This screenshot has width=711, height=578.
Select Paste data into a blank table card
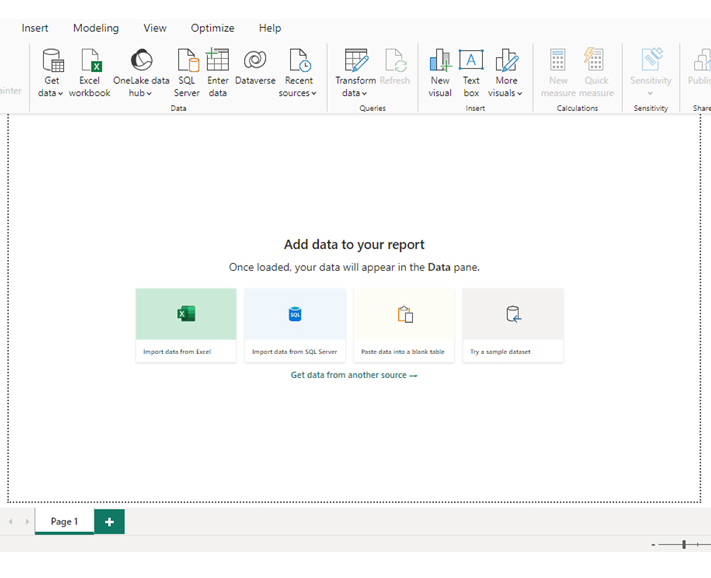click(404, 325)
